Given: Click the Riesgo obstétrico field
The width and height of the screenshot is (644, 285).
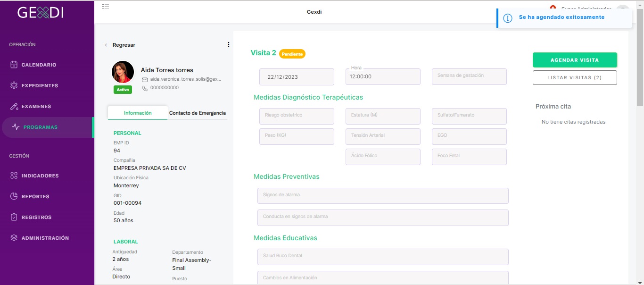Looking at the screenshot, I should (x=297, y=116).
